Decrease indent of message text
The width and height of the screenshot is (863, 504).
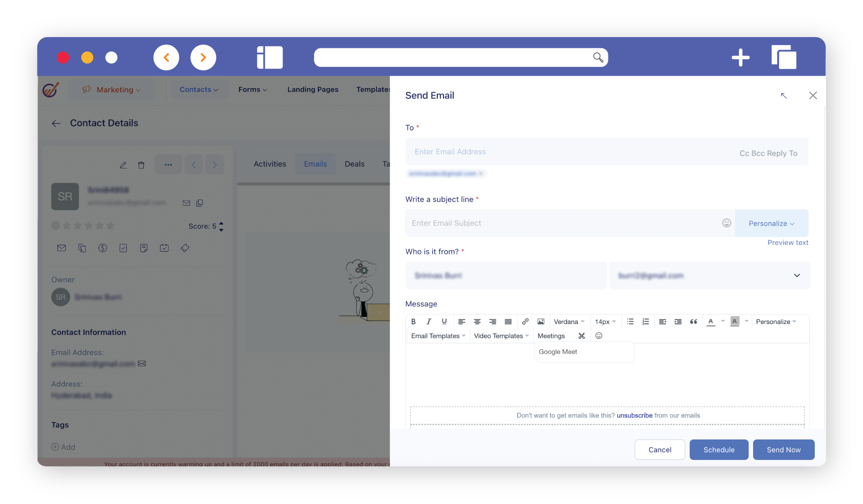point(663,322)
